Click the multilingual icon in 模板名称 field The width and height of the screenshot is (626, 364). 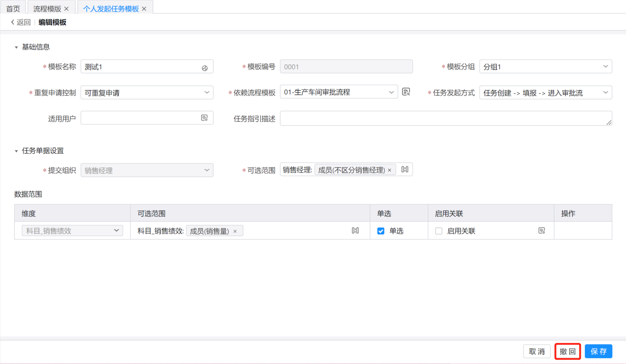click(x=205, y=68)
